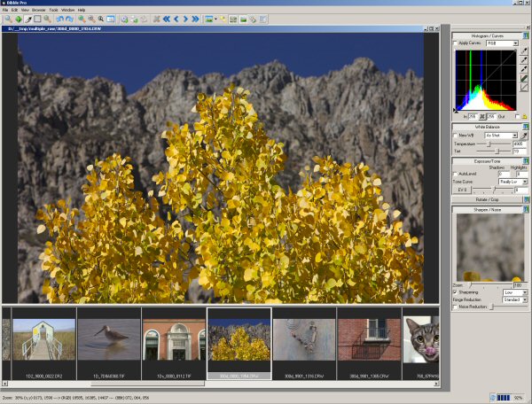
Task: Jump to last image with double-right arrows
Action: tap(195, 19)
